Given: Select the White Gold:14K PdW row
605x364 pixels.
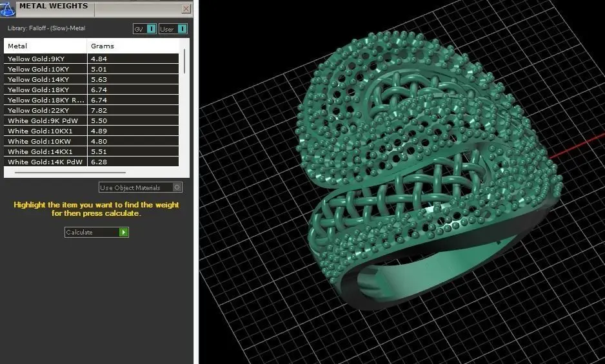Looking at the screenshot, I should click(x=92, y=162).
